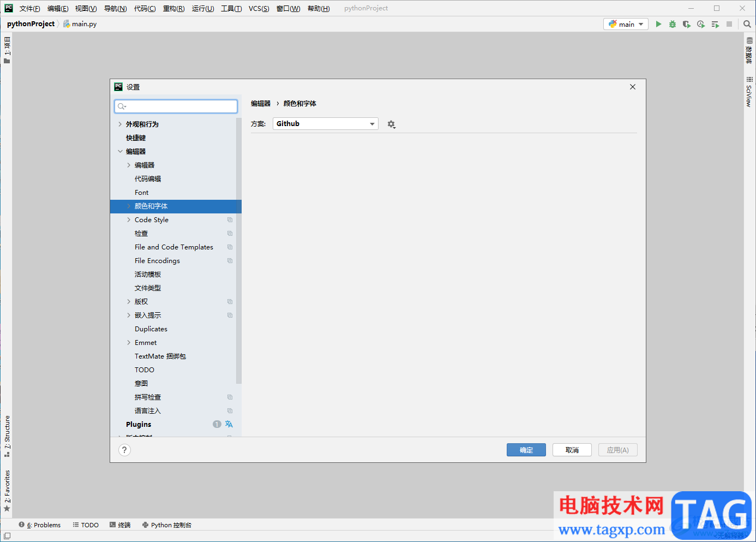Expand the 颜色和字体 node arrow
This screenshot has width=756, height=542.
coord(129,206)
